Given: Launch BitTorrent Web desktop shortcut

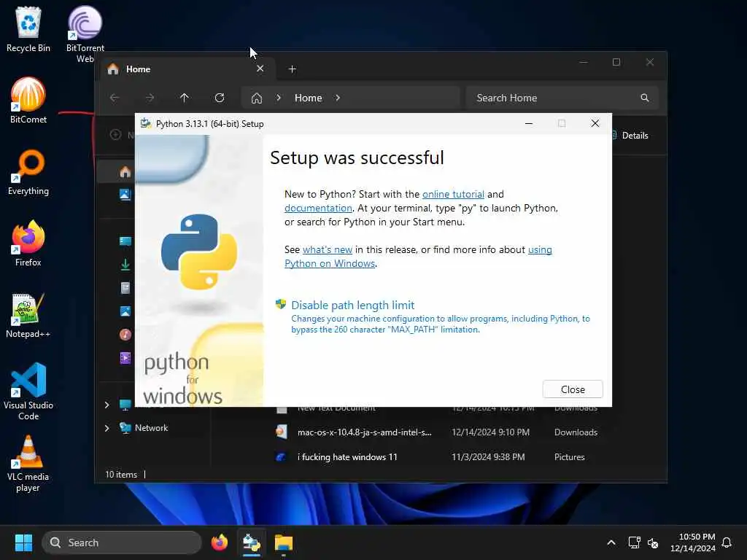Looking at the screenshot, I should point(85,34).
